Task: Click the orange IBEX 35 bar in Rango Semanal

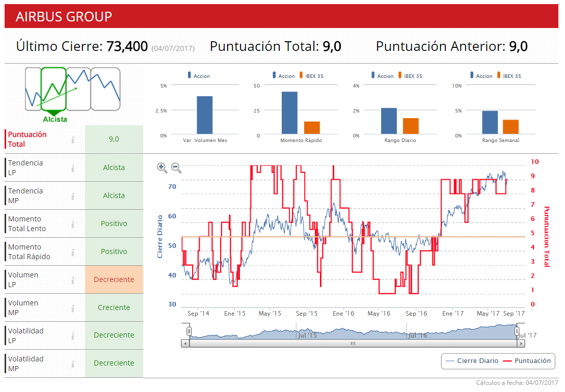Action: 510,127
